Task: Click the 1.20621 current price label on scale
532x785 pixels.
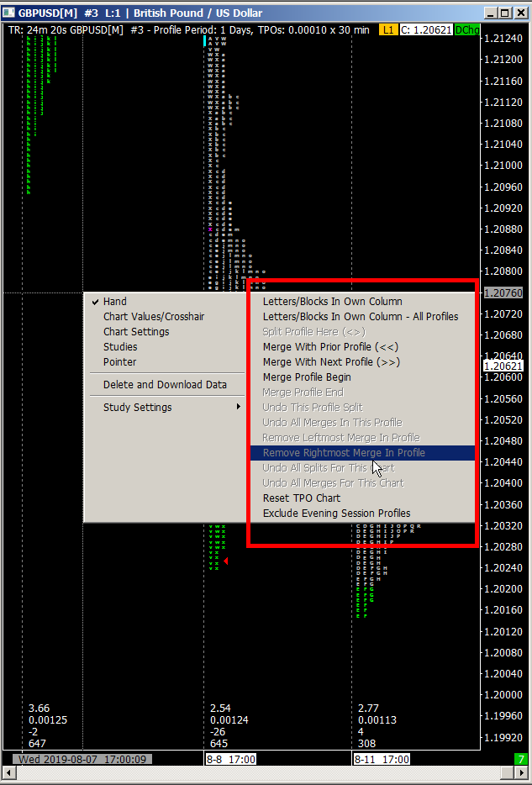Action: [x=503, y=366]
